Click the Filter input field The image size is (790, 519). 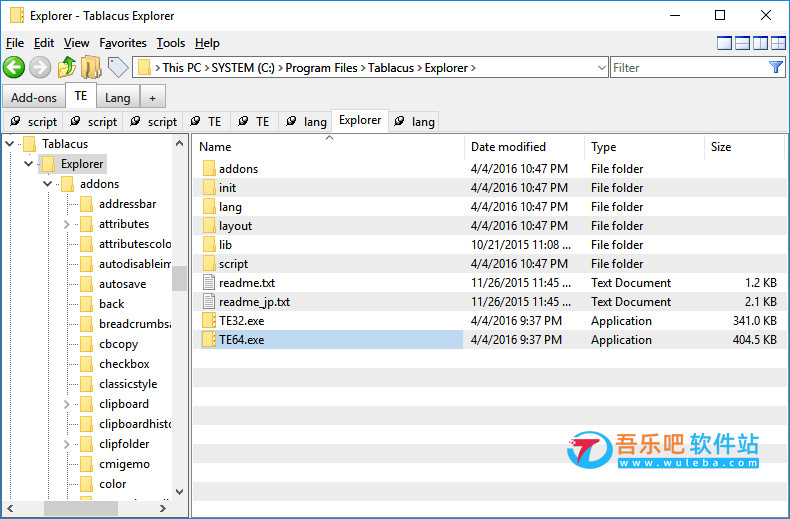click(688, 68)
